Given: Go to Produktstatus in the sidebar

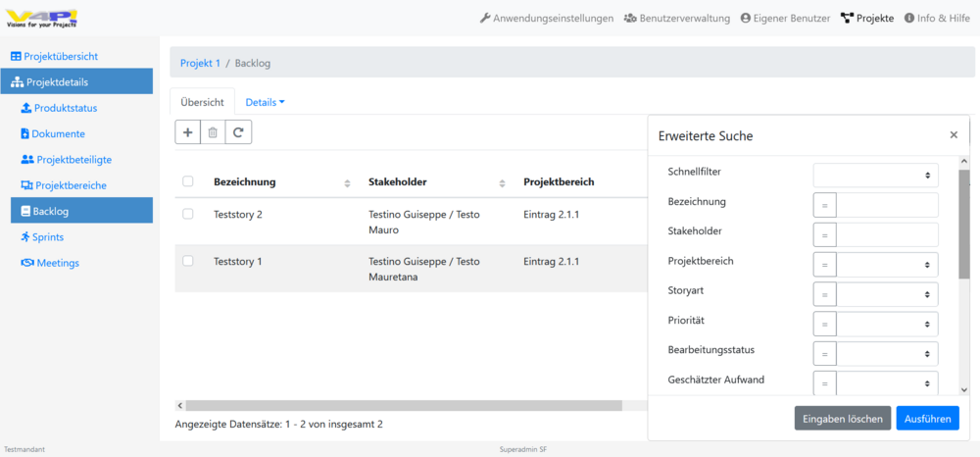Looking at the screenshot, I should [65, 108].
